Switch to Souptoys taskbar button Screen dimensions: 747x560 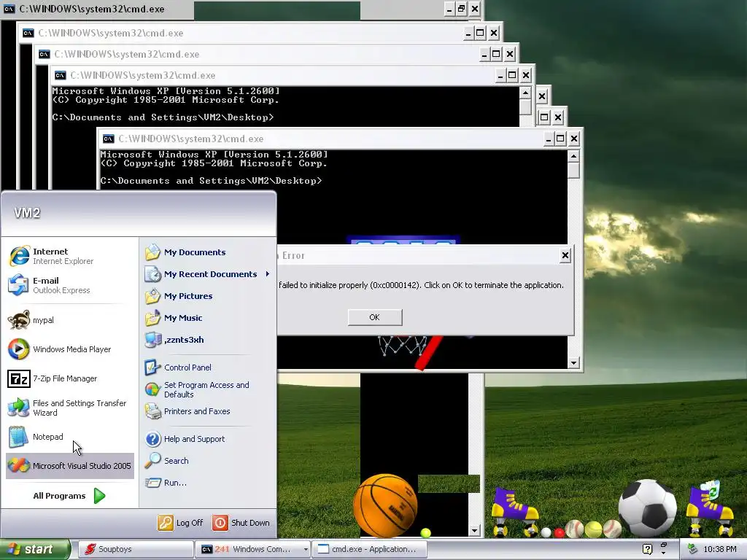[135, 549]
